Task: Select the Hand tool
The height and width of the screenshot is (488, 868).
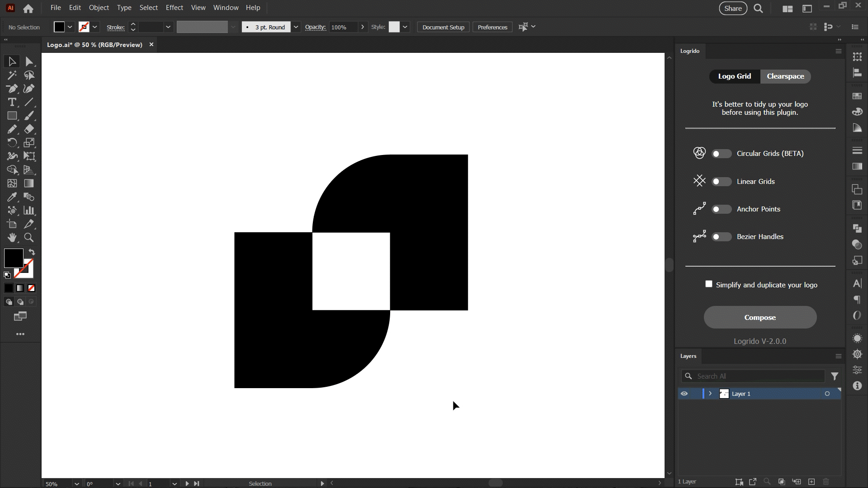Action: click(x=12, y=238)
